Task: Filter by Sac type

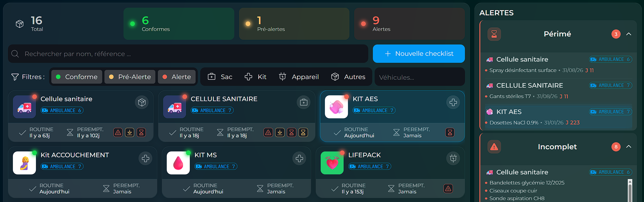Action: (220, 77)
